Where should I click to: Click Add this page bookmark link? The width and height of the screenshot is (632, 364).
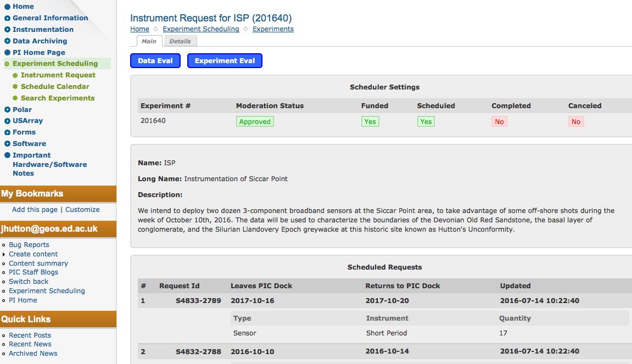(35, 209)
